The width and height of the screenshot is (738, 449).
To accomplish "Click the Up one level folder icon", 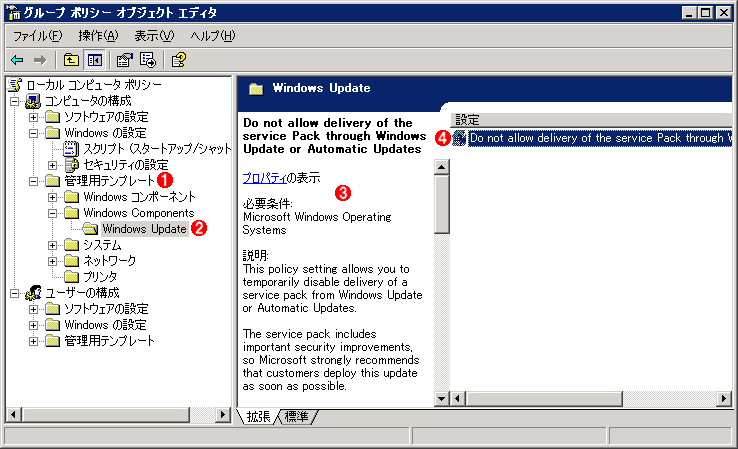I will pyautogui.click(x=71, y=60).
